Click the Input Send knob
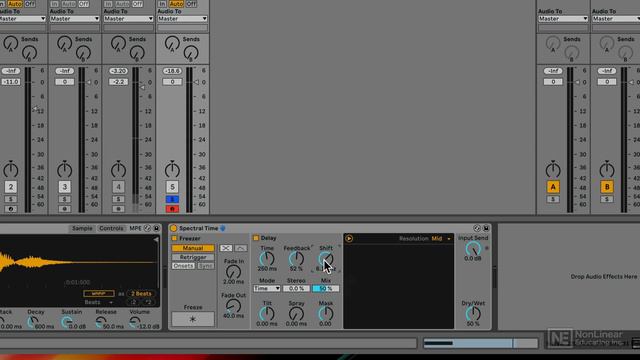Image resolution: width=640 pixels, height=360 pixels. pos(473,249)
